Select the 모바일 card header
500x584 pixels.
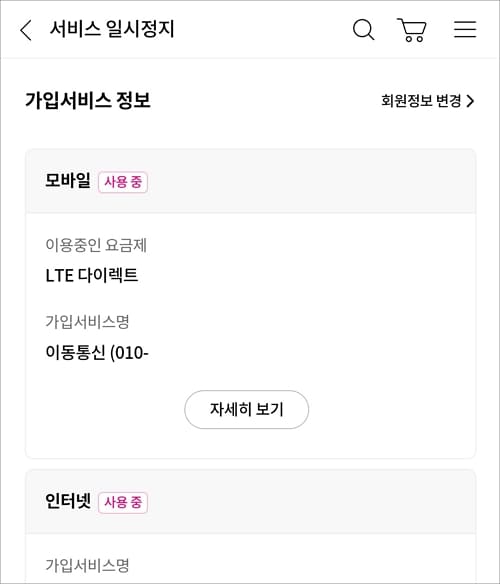point(250,181)
